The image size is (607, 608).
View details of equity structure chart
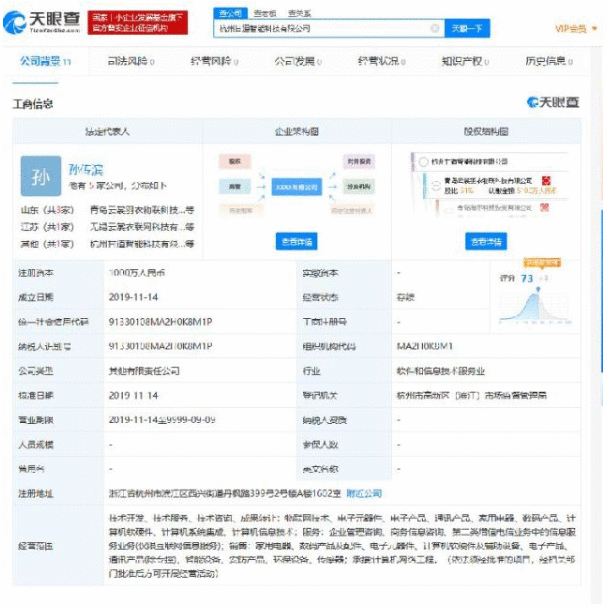[486, 242]
